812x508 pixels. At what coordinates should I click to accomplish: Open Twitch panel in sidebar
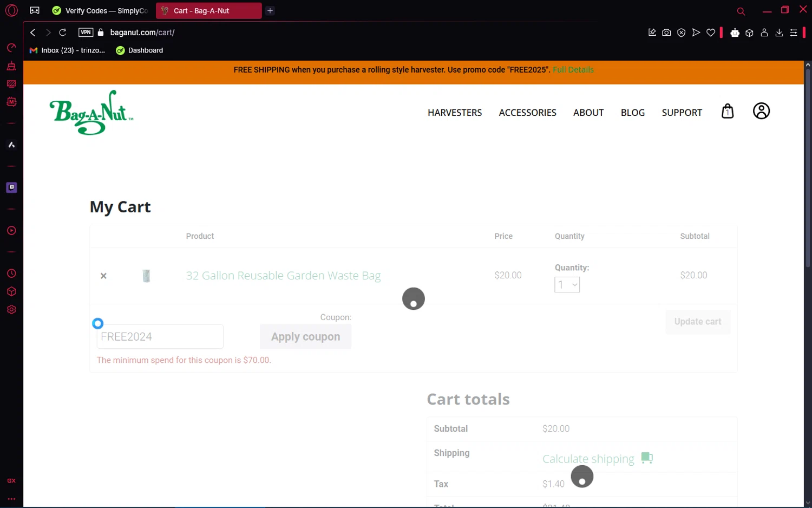click(11, 187)
